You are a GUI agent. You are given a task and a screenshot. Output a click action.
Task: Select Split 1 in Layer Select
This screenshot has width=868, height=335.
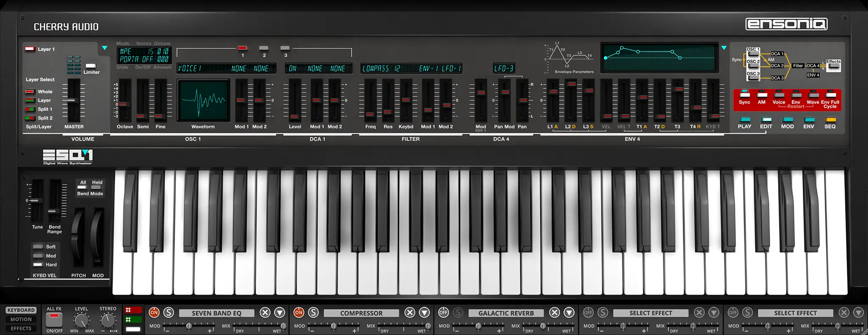coord(30,109)
